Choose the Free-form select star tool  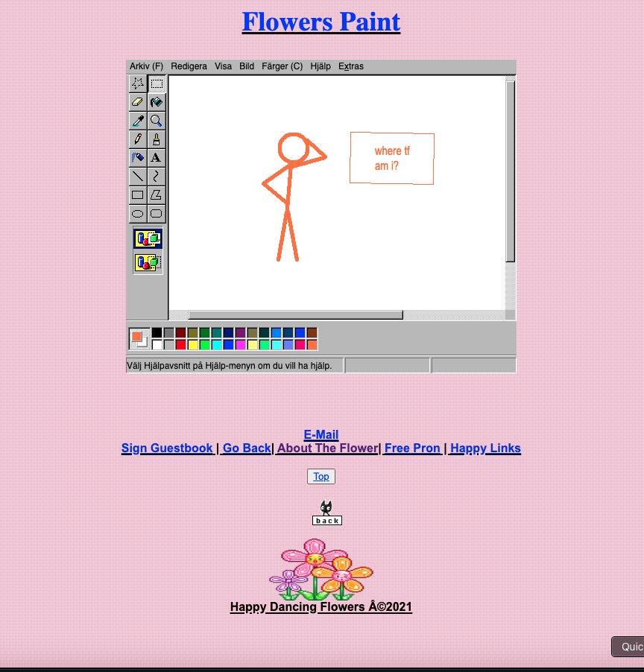138,83
